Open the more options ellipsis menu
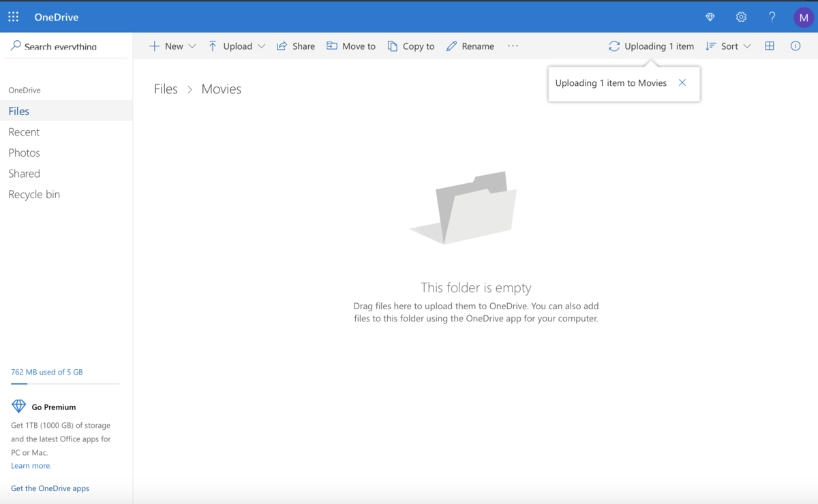818x504 pixels. (513, 46)
